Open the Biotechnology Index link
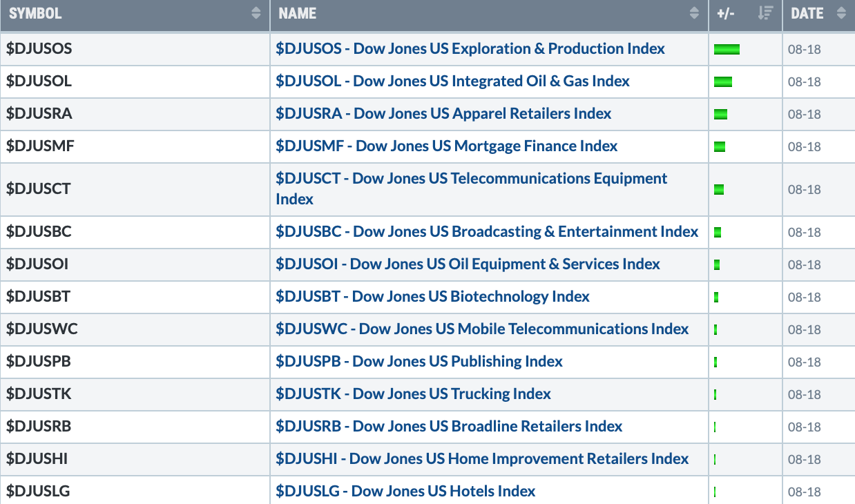The image size is (855, 504). coord(432,297)
